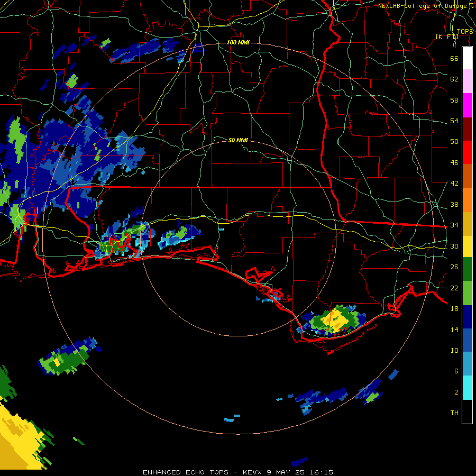Click the cyan 2-6 legend swatch
This screenshot has width=476, height=476.
tap(467, 388)
